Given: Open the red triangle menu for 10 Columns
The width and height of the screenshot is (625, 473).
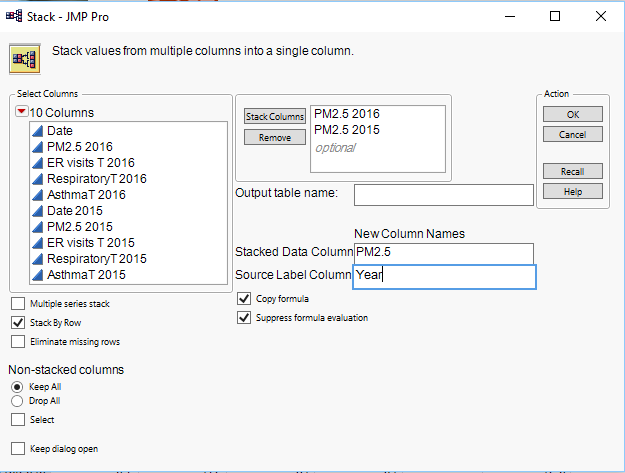Looking at the screenshot, I should (22, 112).
